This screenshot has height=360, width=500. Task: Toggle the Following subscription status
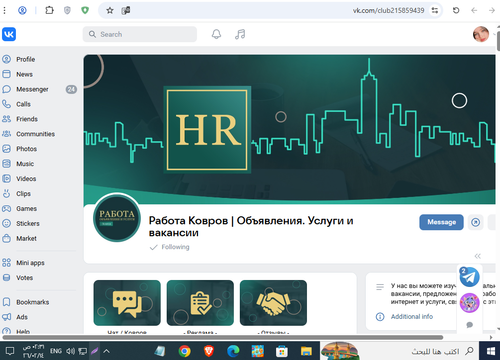pyautogui.click(x=170, y=247)
